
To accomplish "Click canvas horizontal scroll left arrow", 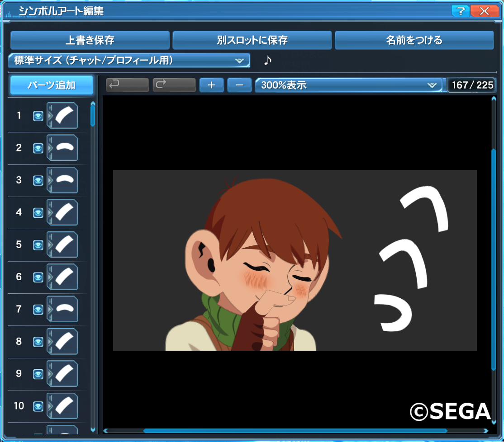I will [x=105, y=431].
